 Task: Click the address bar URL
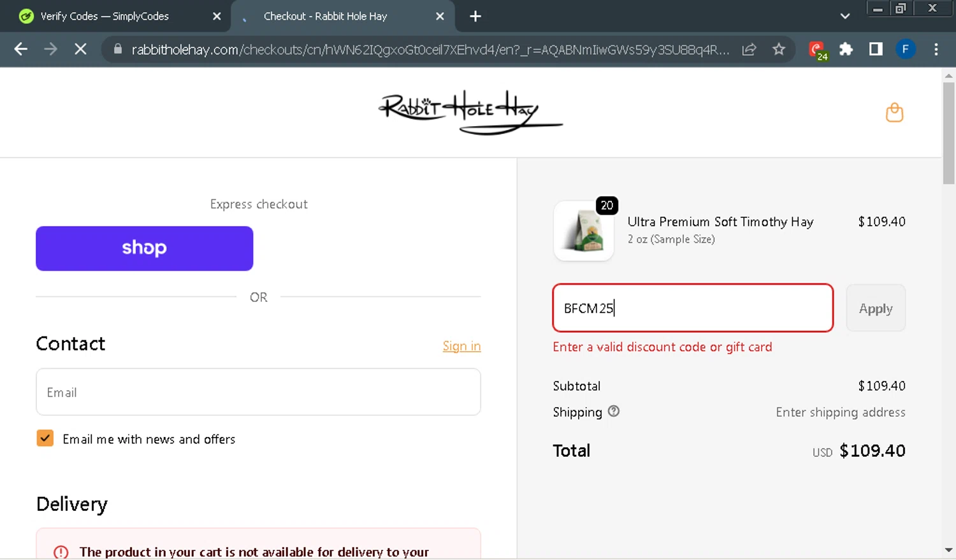pyautogui.click(x=430, y=50)
